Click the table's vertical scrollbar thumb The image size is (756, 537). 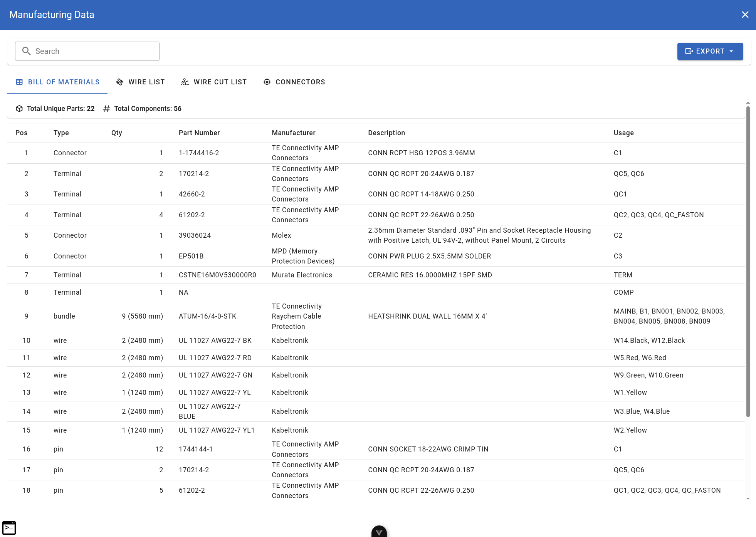[x=748, y=262]
